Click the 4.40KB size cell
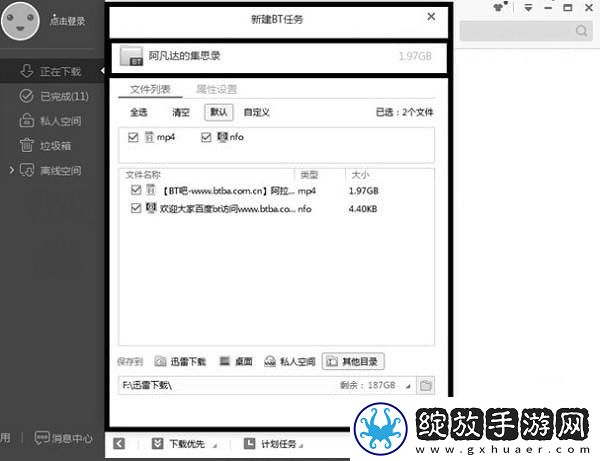 click(x=363, y=209)
